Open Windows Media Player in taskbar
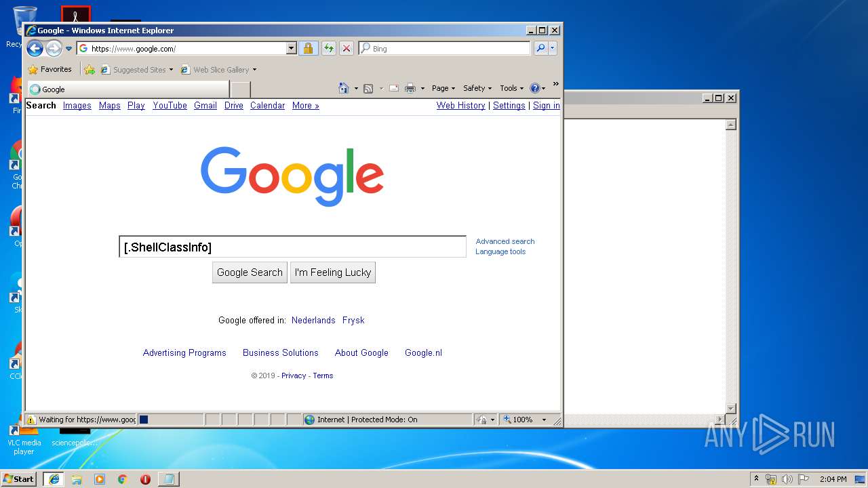Screen dimensions: 868x488 (x=100, y=479)
